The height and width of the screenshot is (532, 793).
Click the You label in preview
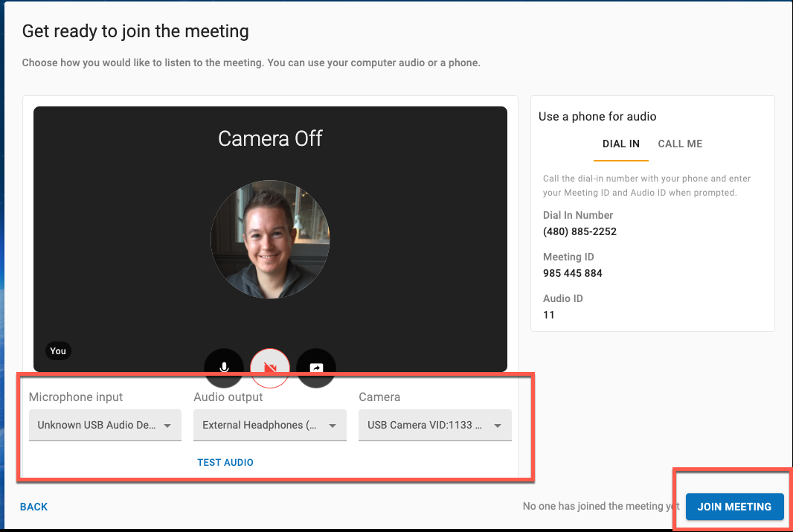click(58, 351)
